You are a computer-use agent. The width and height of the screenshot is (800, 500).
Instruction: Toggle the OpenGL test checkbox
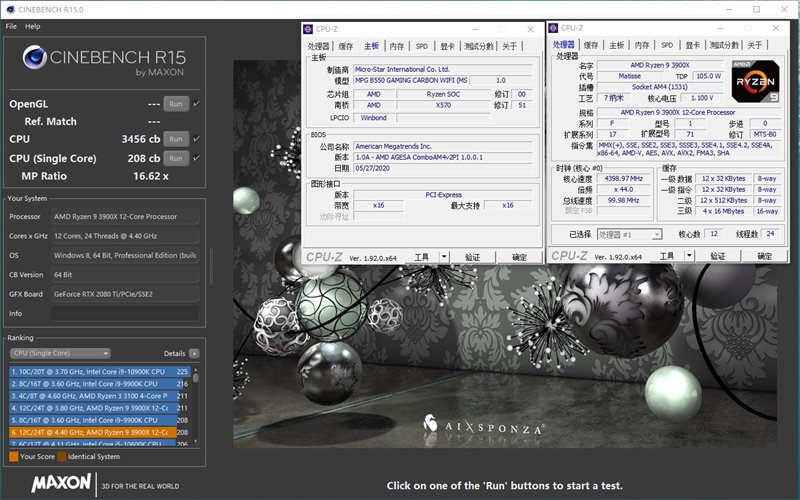tap(196, 104)
